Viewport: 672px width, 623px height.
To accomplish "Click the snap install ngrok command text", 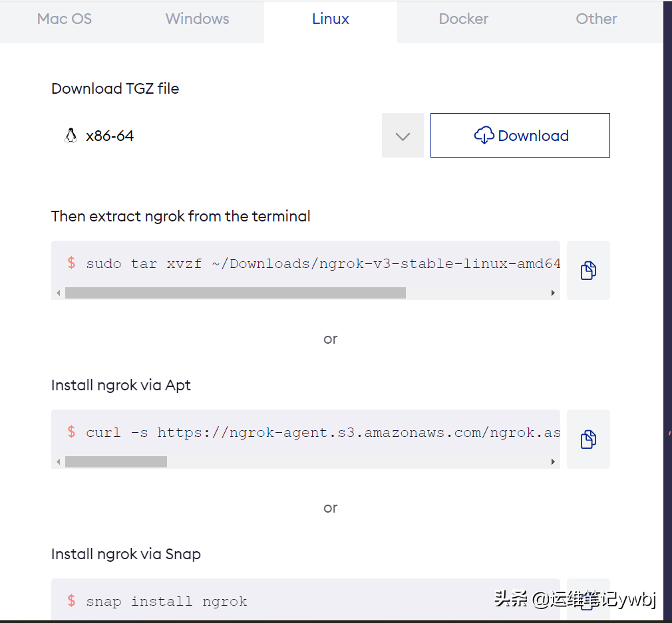I will click(166, 602).
